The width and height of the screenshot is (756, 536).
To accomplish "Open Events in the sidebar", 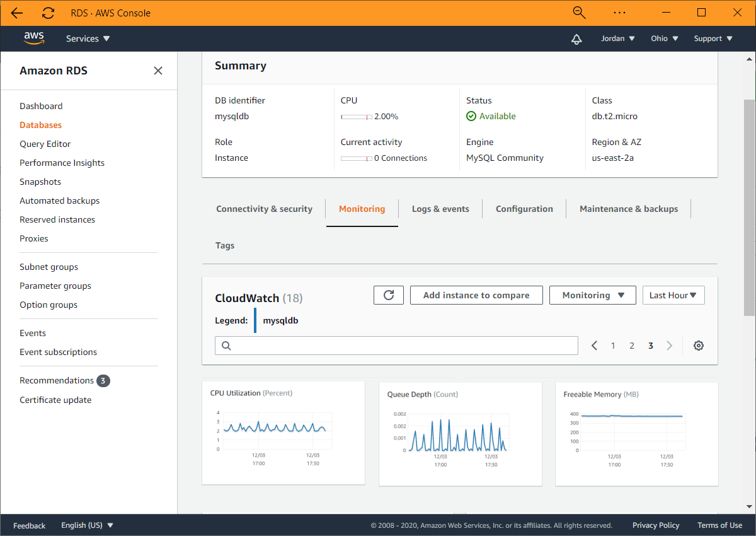I will 33,333.
